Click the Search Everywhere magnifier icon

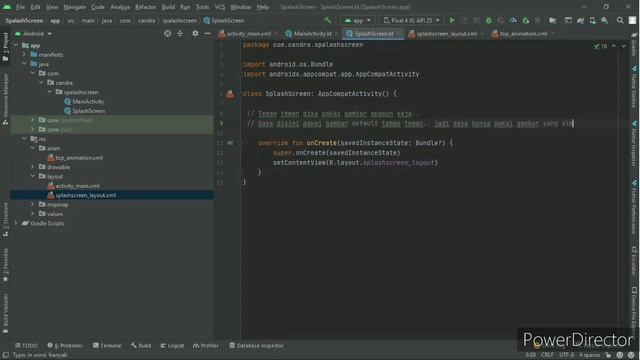pos(620,20)
